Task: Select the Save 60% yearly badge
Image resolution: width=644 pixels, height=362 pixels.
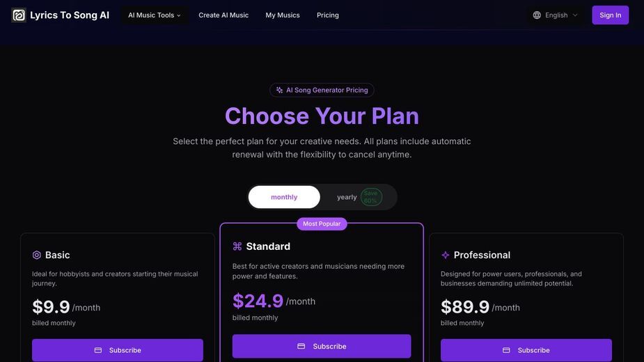Action: [371, 197]
